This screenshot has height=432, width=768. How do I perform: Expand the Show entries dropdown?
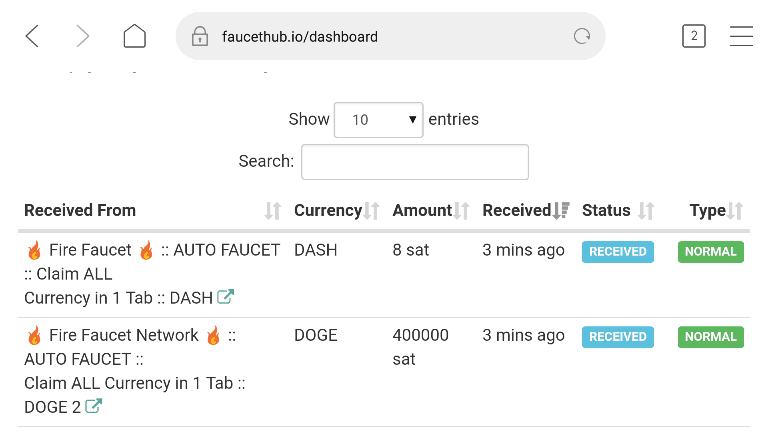[379, 120]
